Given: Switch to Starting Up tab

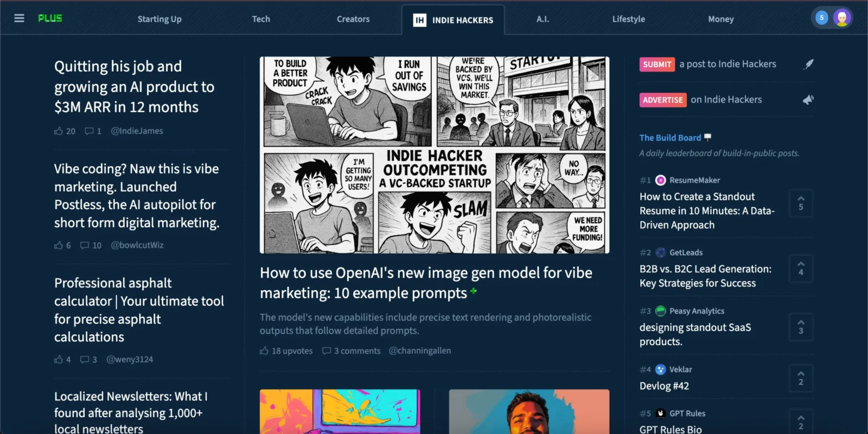Looking at the screenshot, I should pyautogui.click(x=159, y=19).
